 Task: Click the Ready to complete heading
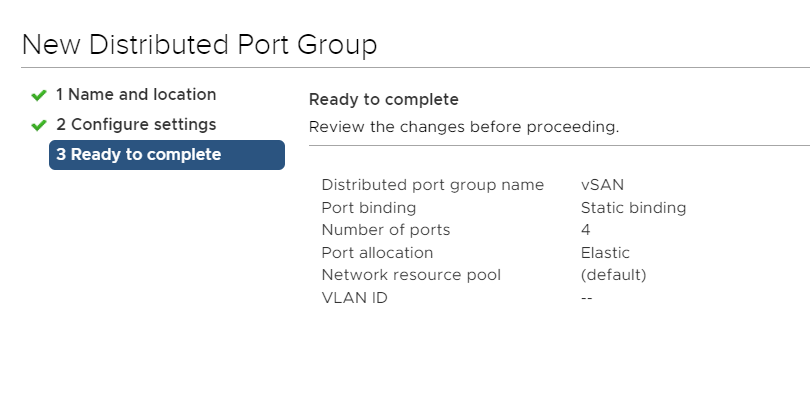(383, 99)
